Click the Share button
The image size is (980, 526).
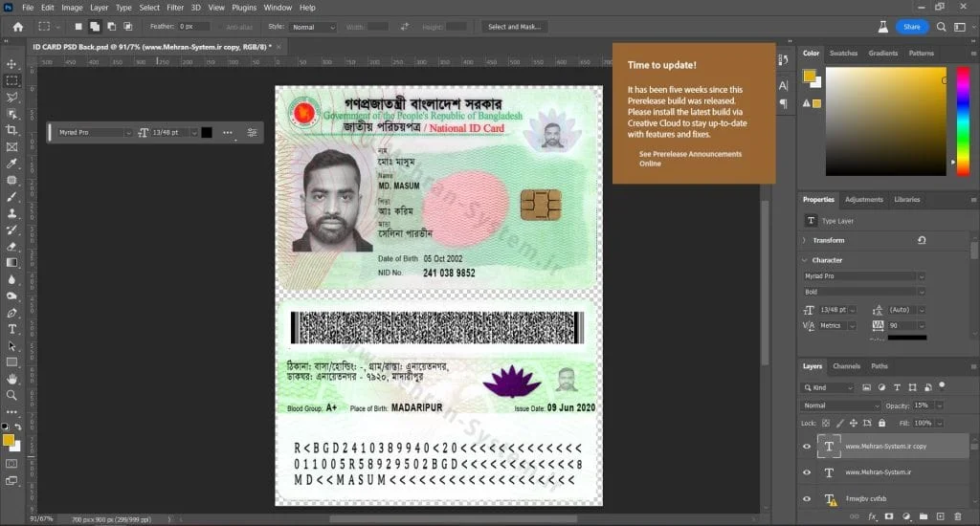point(912,27)
